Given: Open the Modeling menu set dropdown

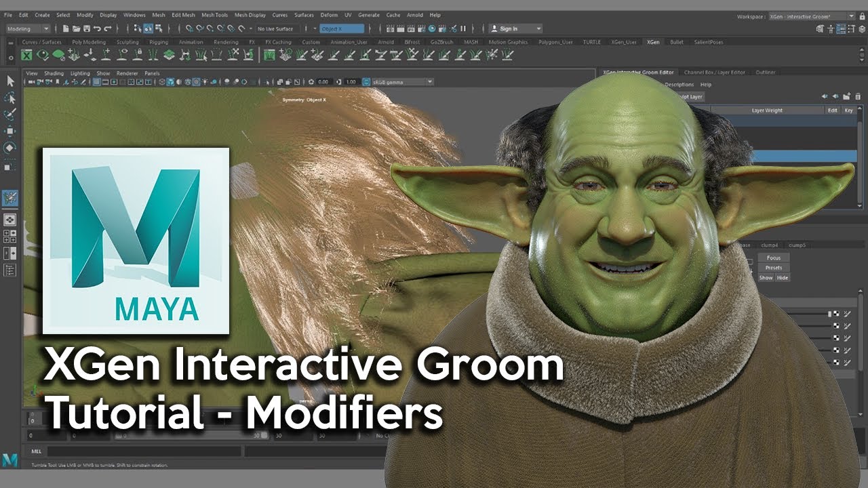Looking at the screenshot, I should click(x=28, y=29).
